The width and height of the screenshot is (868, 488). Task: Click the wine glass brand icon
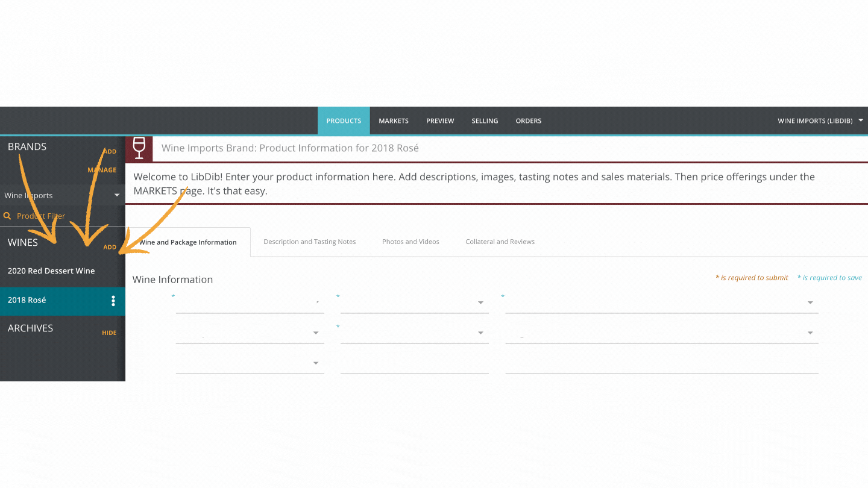[x=139, y=148]
